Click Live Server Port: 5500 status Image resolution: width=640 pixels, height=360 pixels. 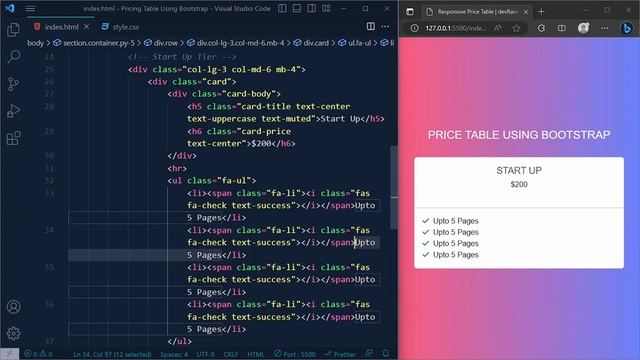point(295,354)
